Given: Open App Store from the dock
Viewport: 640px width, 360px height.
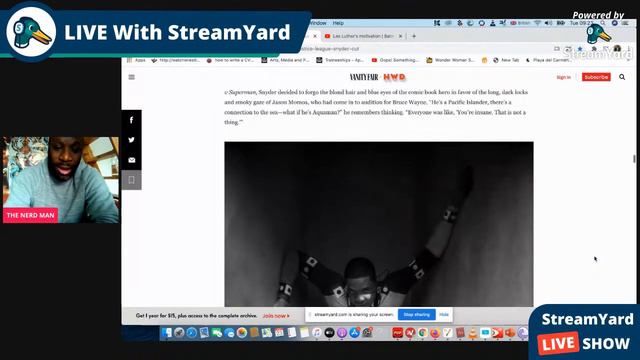Looking at the screenshot, I should click(x=354, y=333).
